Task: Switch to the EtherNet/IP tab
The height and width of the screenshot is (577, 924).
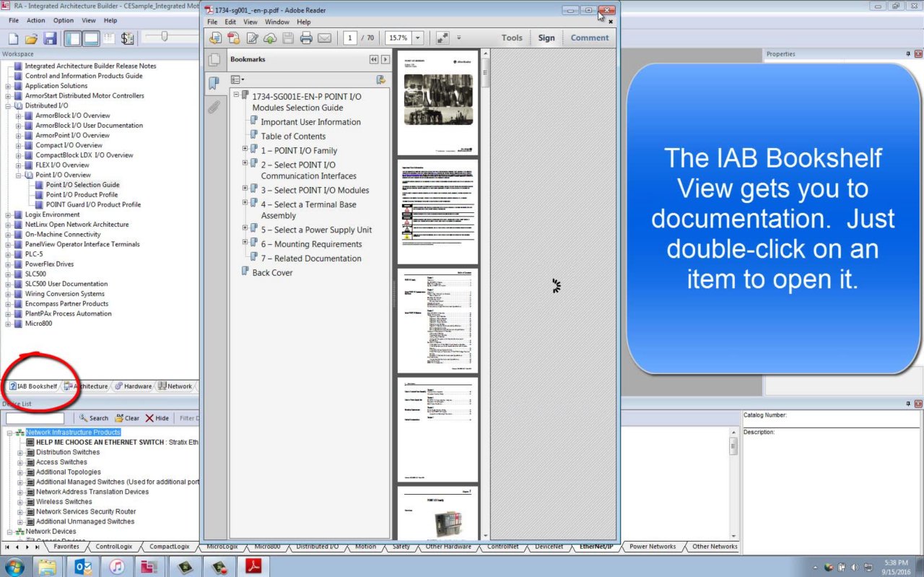Action: [595, 547]
